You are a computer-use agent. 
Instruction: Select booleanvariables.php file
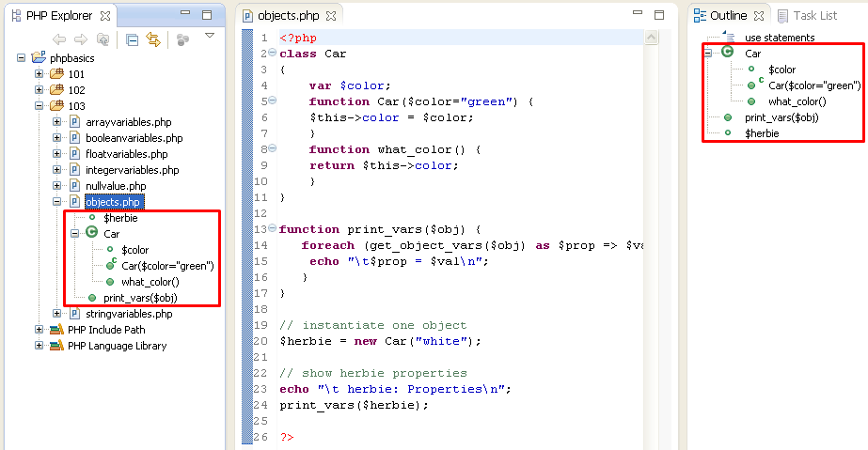click(134, 138)
